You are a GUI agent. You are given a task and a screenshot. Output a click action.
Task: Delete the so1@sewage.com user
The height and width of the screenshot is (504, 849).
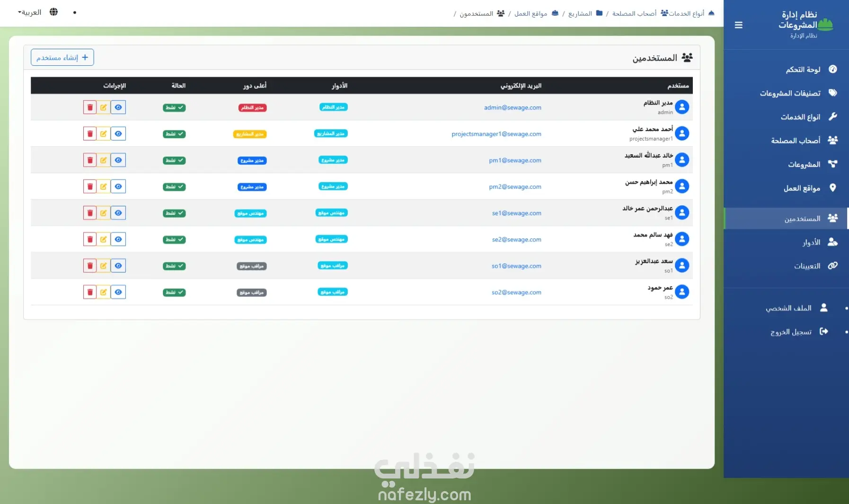point(90,266)
